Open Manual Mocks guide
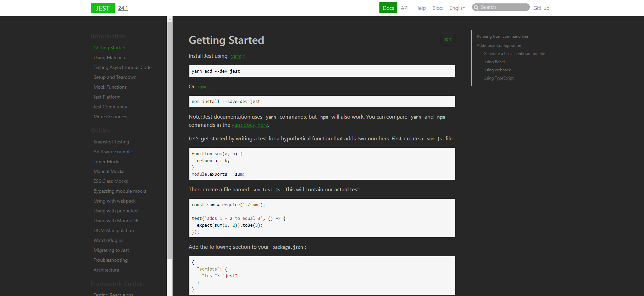The height and width of the screenshot is (296, 644). (109, 171)
